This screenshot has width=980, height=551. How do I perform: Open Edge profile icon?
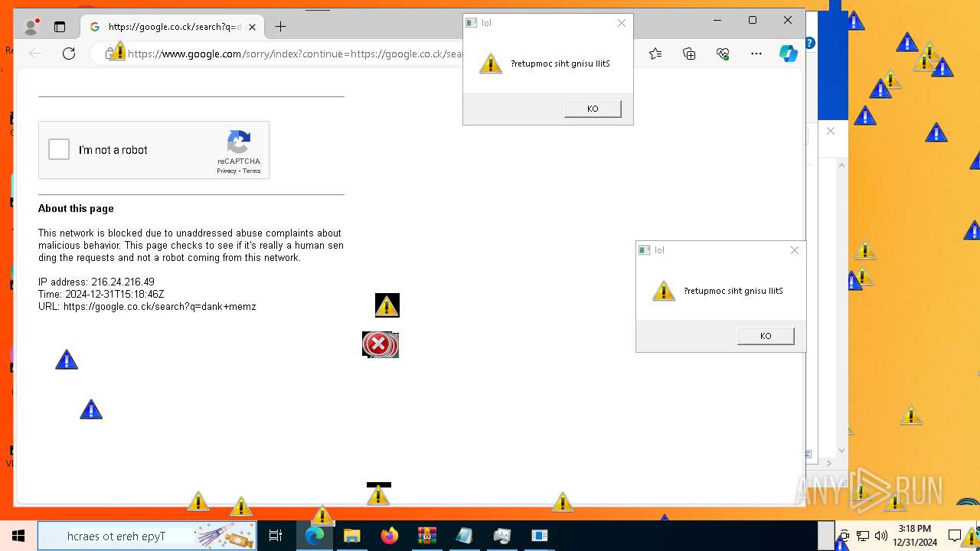(31, 27)
